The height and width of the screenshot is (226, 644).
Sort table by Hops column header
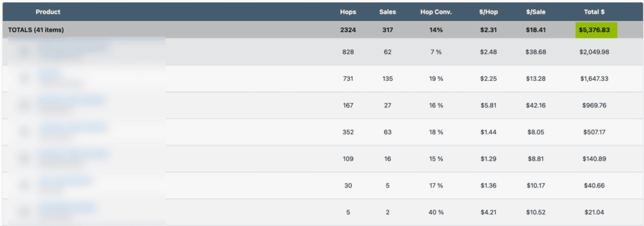coord(348,12)
